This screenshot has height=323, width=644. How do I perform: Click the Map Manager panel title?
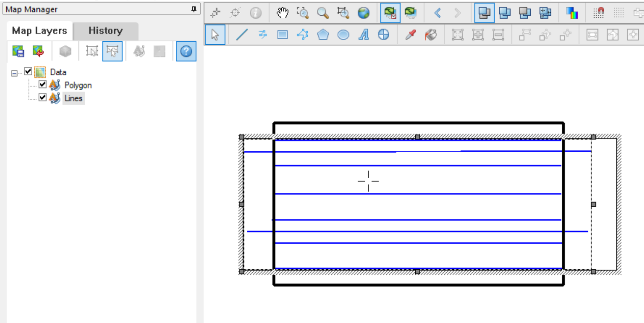pos(32,9)
